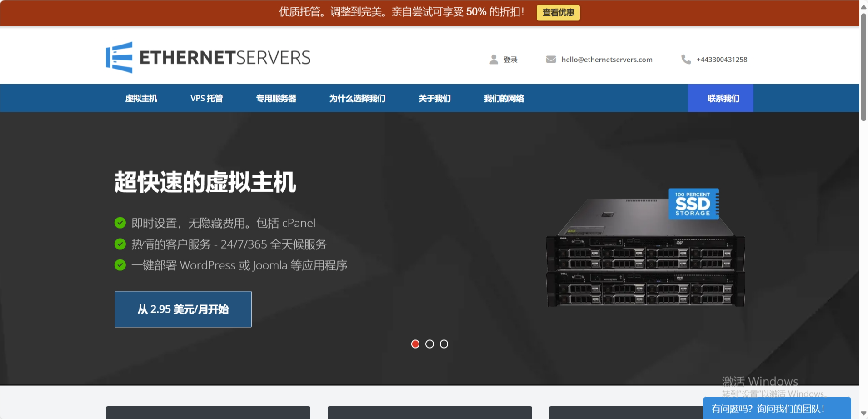Switch to the third carousel slide dot
Image resolution: width=868 pixels, height=419 pixels.
click(444, 344)
